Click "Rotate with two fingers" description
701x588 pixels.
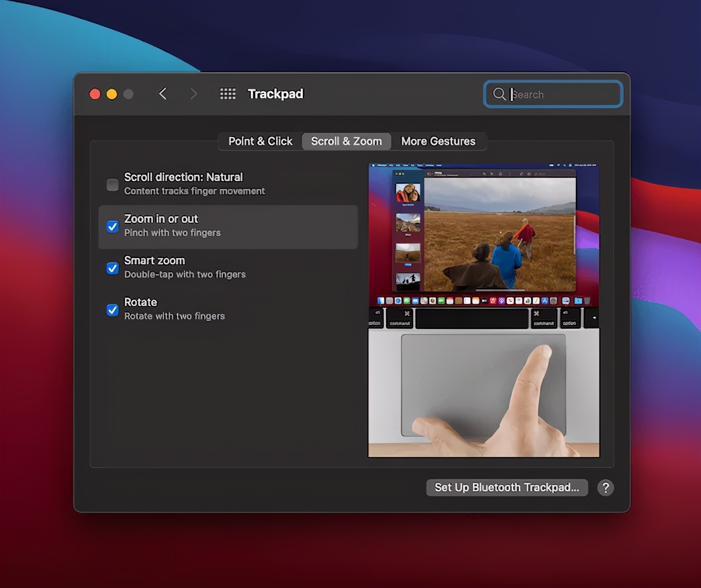174,316
